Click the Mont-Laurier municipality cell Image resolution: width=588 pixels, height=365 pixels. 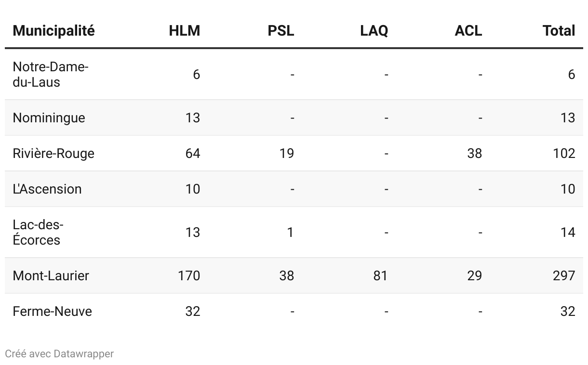[51, 275]
